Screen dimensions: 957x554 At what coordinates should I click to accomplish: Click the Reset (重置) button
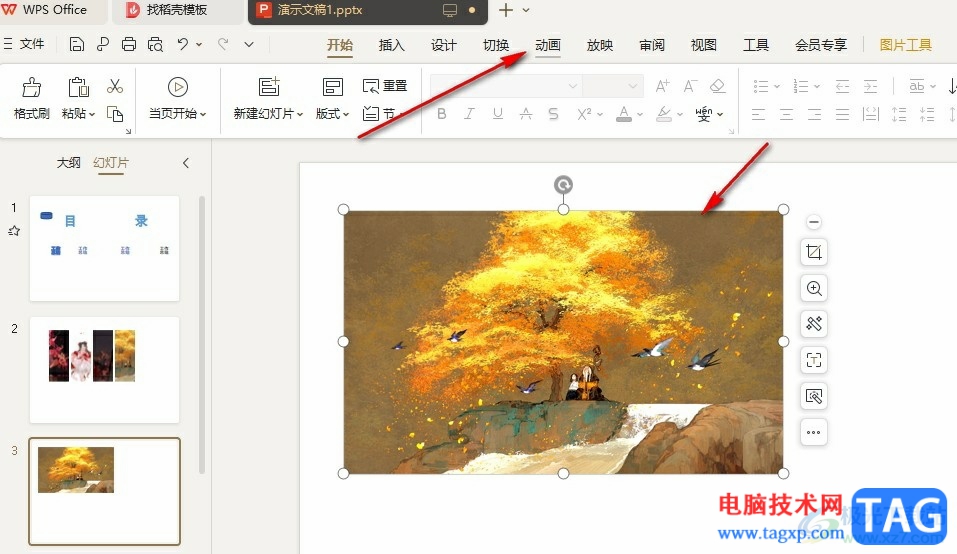(x=385, y=86)
